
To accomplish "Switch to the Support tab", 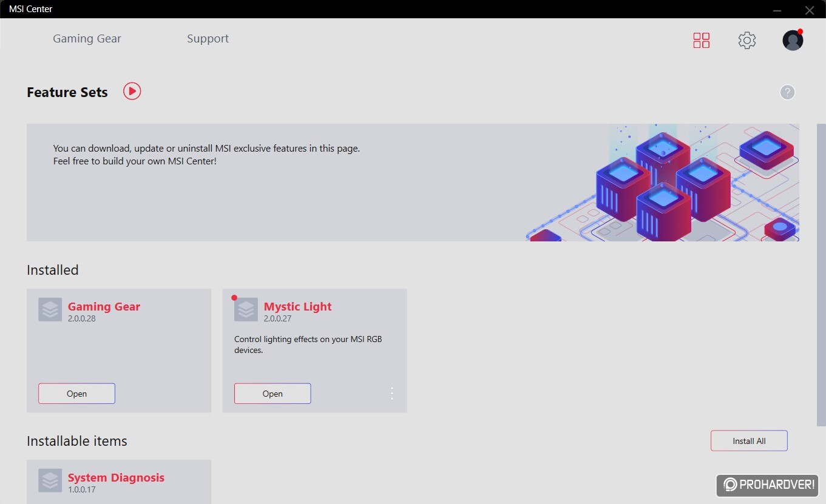I will click(208, 39).
